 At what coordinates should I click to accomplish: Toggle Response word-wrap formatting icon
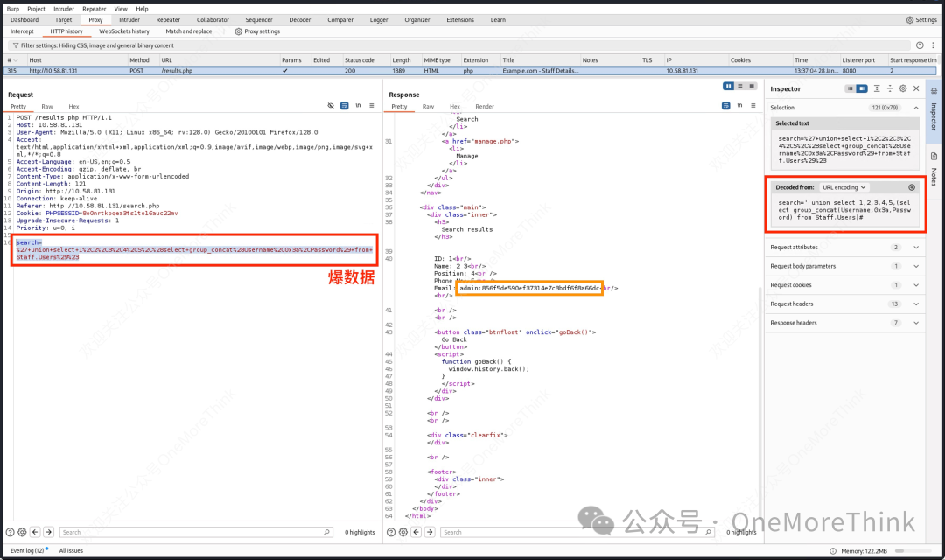725,106
